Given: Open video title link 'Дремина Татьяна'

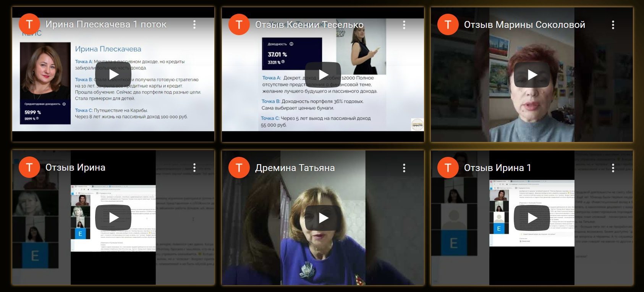Looking at the screenshot, I should [x=295, y=168].
